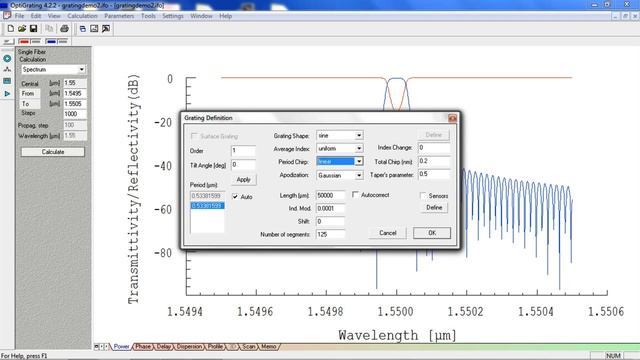Click the Save floppy disk icon
Image resolution: width=640 pixels, height=360 pixels.
point(33,29)
